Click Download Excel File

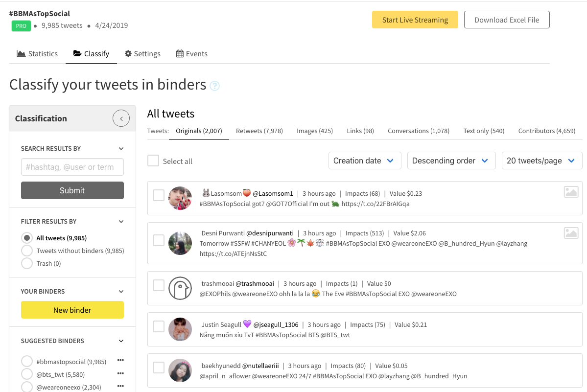[x=507, y=20]
